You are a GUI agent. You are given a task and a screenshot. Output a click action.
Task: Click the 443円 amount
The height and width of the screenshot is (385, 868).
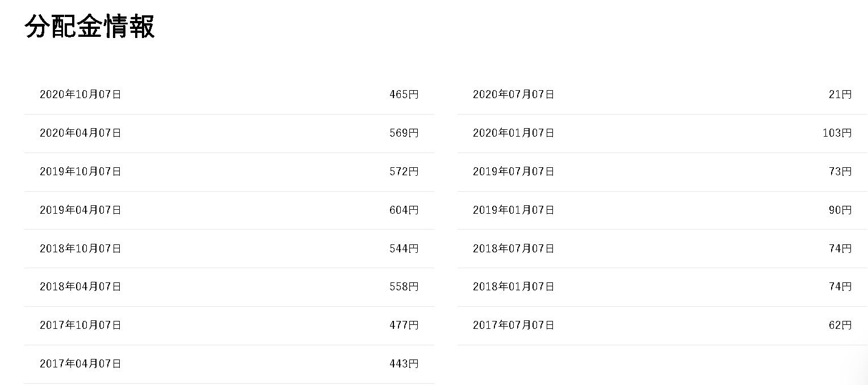pyautogui.click(x=404, y=364)
